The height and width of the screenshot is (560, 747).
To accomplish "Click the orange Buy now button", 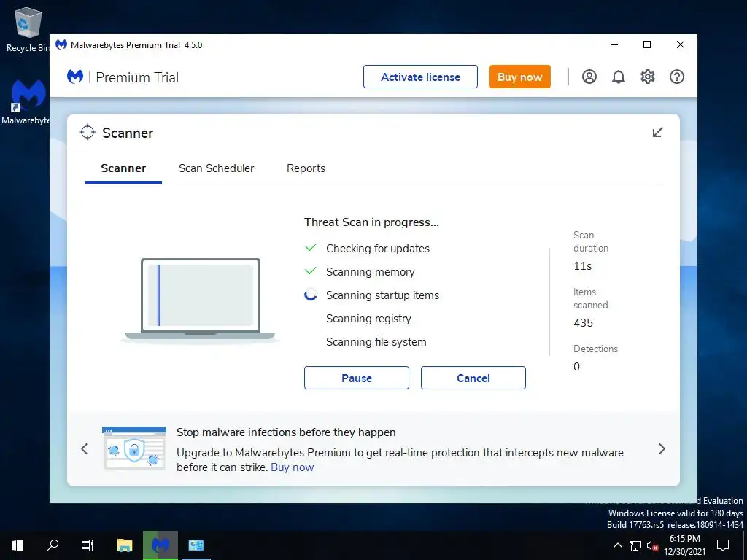I will pyautogui.click(x=519, y=77).
